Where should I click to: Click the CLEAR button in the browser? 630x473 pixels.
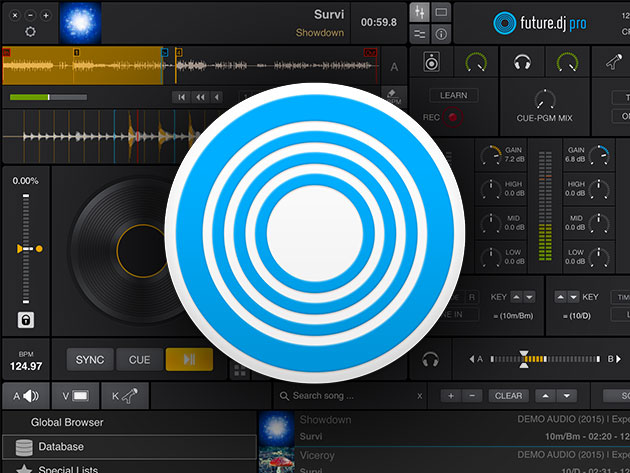[x=508, y=396]
